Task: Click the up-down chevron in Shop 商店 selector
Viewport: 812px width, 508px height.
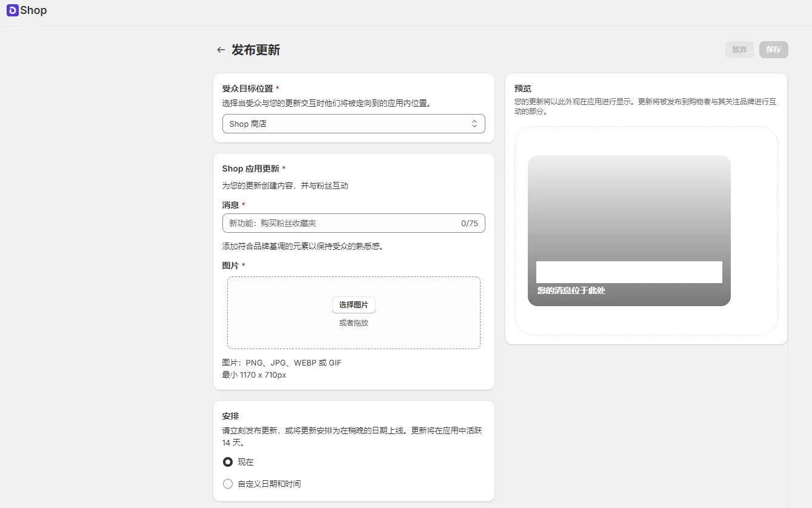Action: pos(474,124)
